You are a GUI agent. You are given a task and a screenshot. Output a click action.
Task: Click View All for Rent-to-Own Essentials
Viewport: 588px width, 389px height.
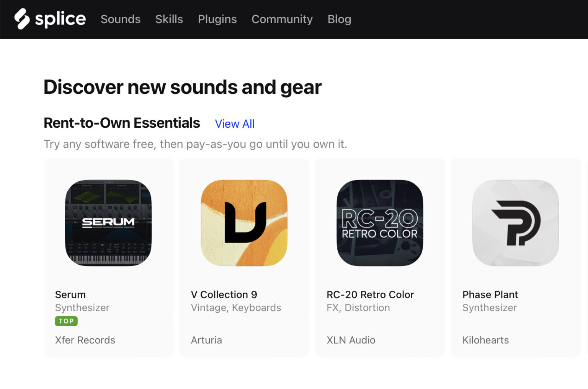[x=235, y=124]
